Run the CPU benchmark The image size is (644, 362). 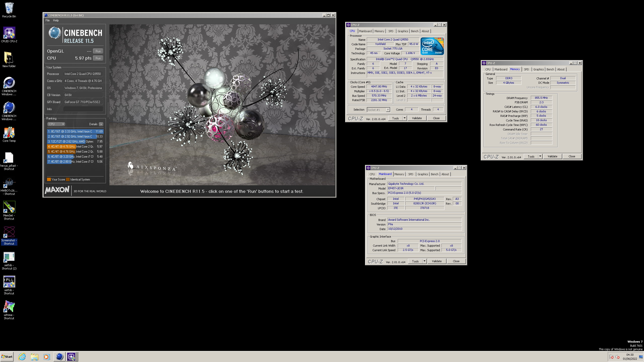pos(98,58)
